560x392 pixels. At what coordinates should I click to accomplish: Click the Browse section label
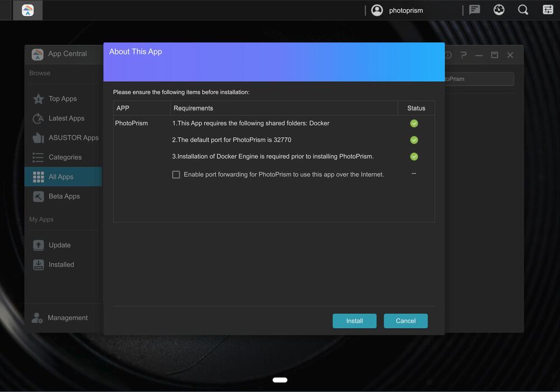[x=39, y=73]
